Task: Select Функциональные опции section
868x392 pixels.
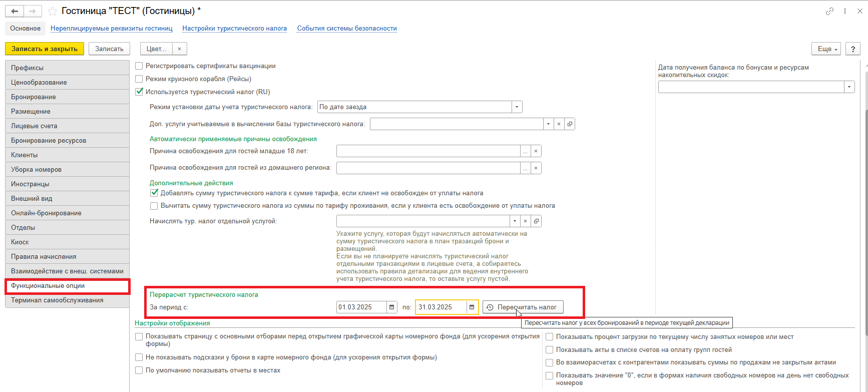Action: tap(67, 286)
